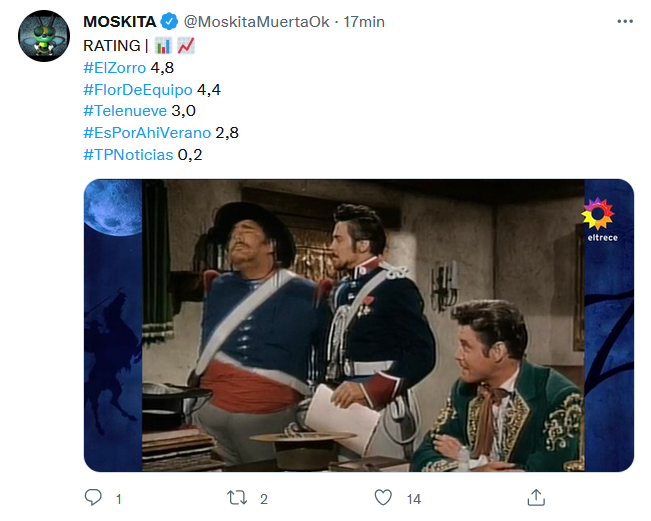
Task: Retweet using the retweet arrows icon
Action: [x=237, y=497]
